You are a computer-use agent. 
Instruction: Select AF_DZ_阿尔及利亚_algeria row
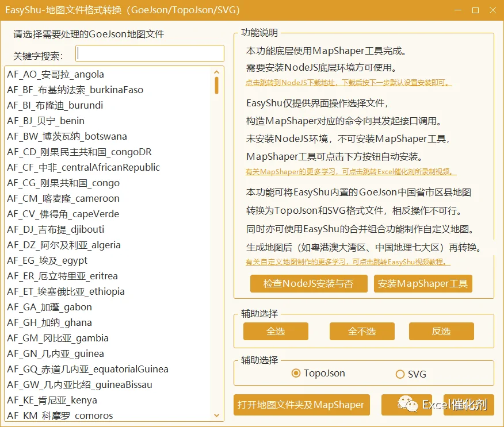click(x=109, y=245)
